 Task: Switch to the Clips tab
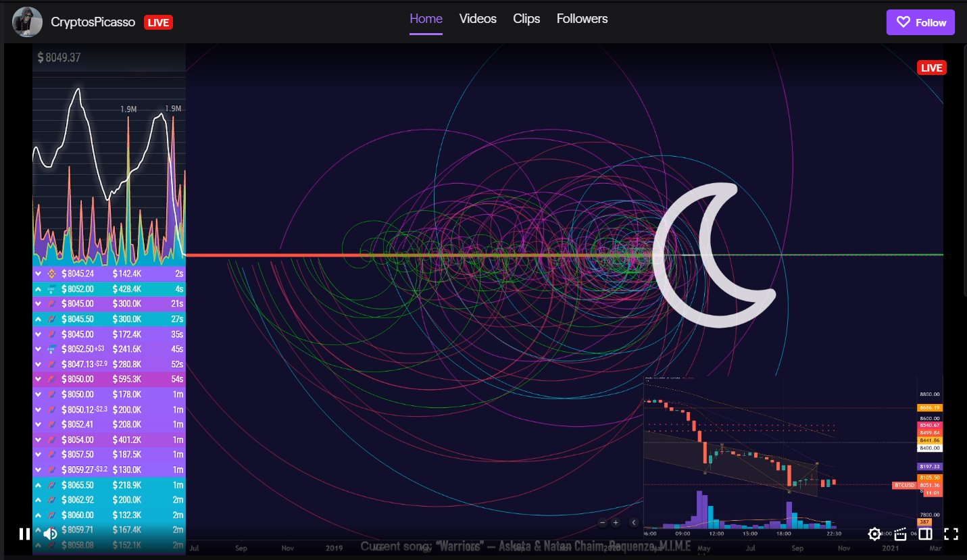tap(526, 19)
